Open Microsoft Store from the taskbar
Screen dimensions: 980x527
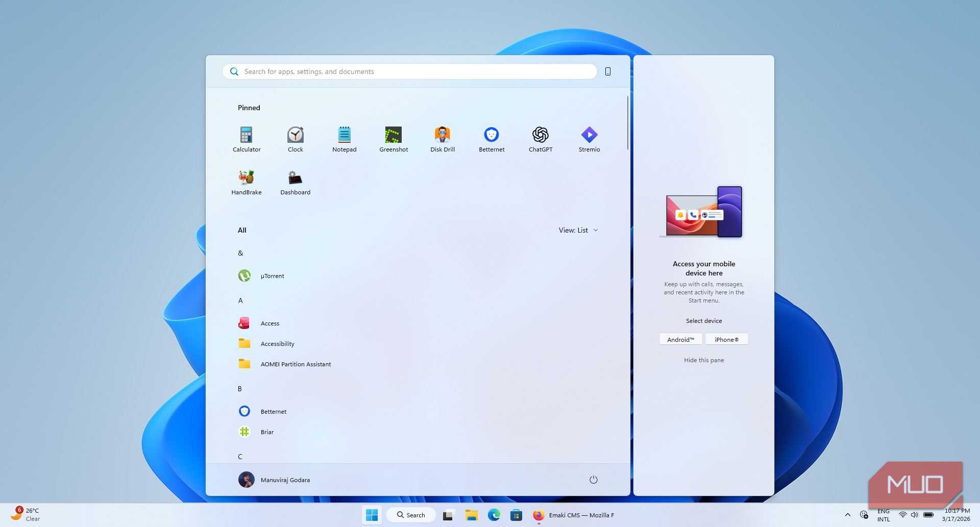pos(516,515)
